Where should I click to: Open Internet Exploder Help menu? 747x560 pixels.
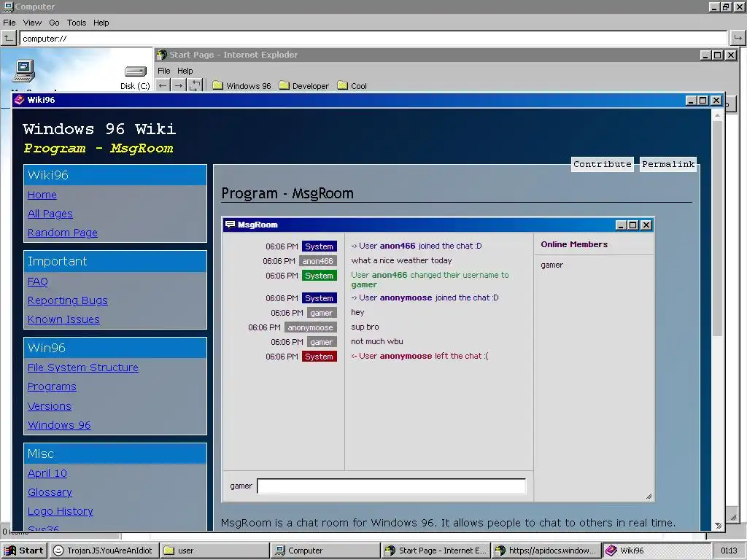click(185, 71)
